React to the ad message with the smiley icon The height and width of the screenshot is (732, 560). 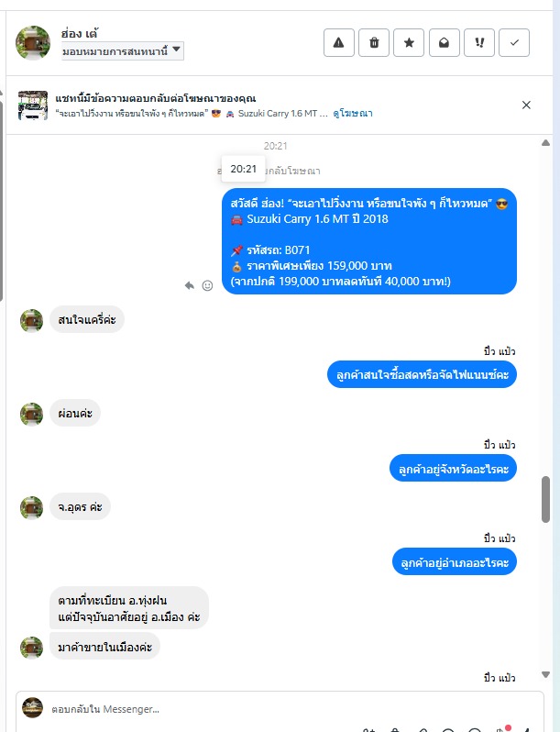click(x=207, y=285)
